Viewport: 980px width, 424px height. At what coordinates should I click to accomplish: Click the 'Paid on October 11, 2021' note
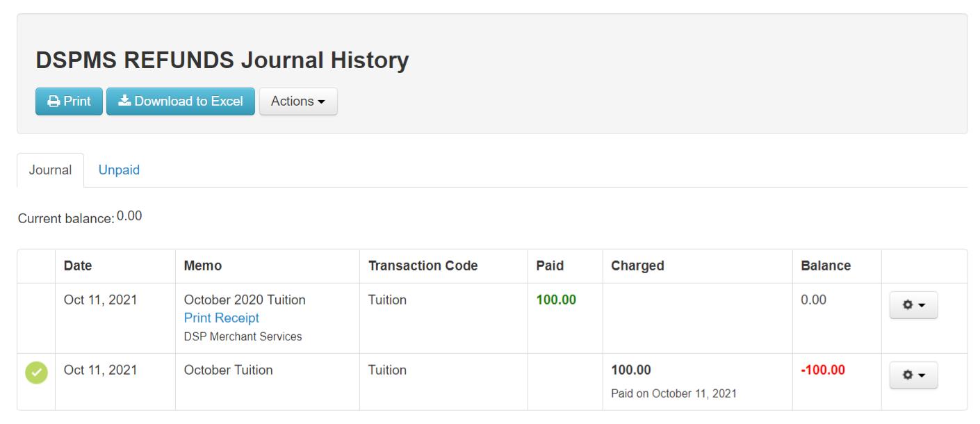click(673, 393)
